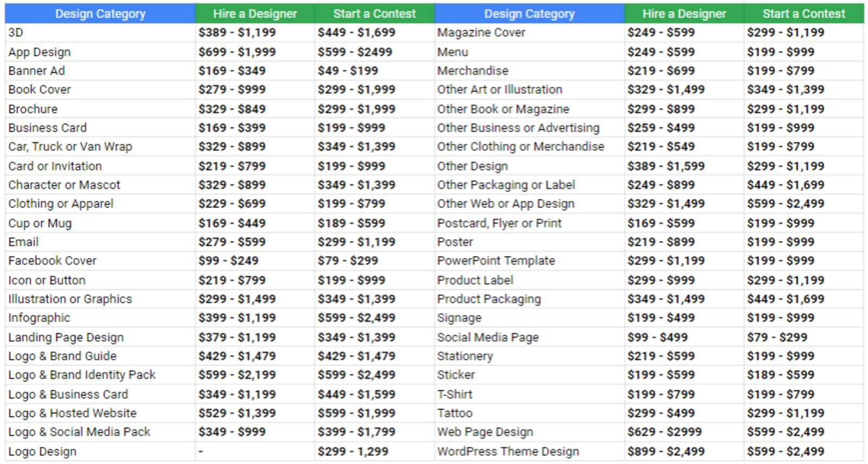Click the 'Poster' category cell
Screen dimensions: 868x464
click(x=529, y=242)
